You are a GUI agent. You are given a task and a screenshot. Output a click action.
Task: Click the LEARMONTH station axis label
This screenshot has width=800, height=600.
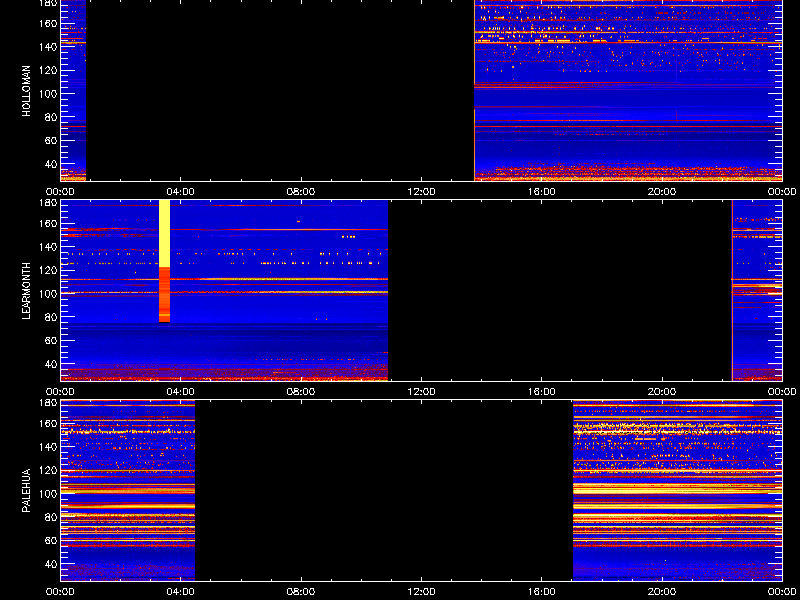(27, 291)
